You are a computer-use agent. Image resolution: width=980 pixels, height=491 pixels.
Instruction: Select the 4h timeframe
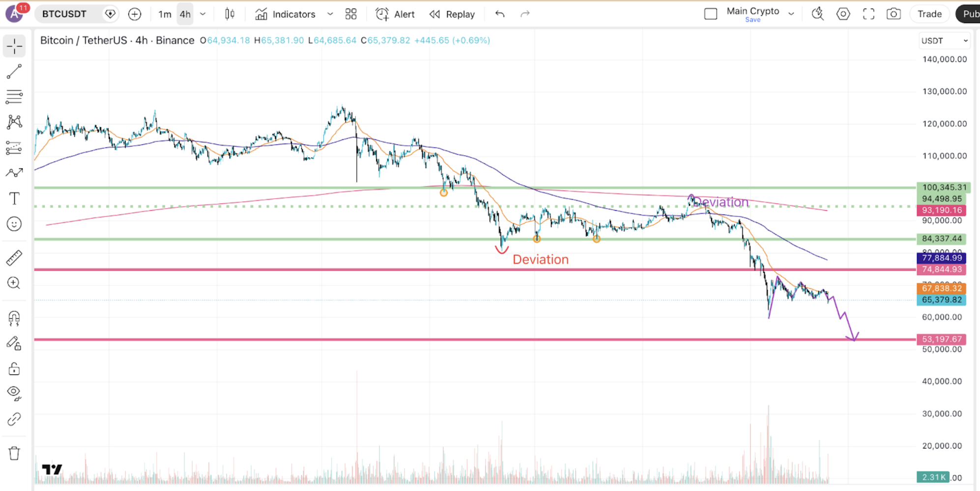click(185, 14)
